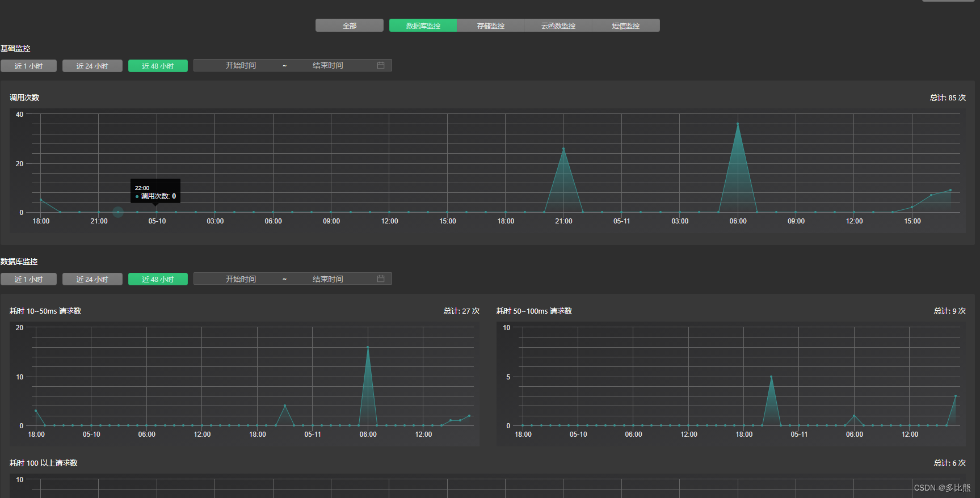Click the 数据库监控 section heading
The image size is (980, 498).
coord(19,261)
